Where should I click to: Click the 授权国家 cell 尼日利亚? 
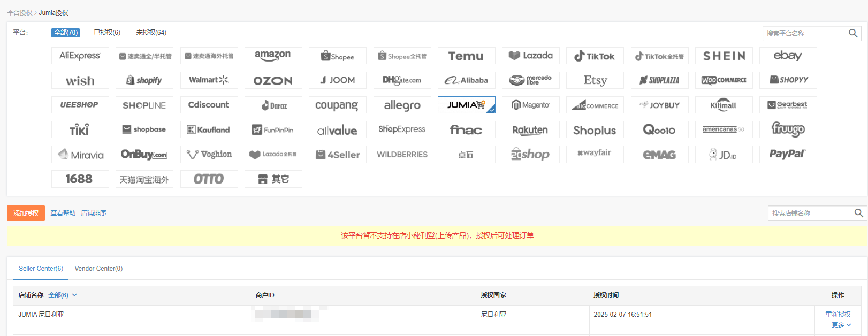point(493,315)
